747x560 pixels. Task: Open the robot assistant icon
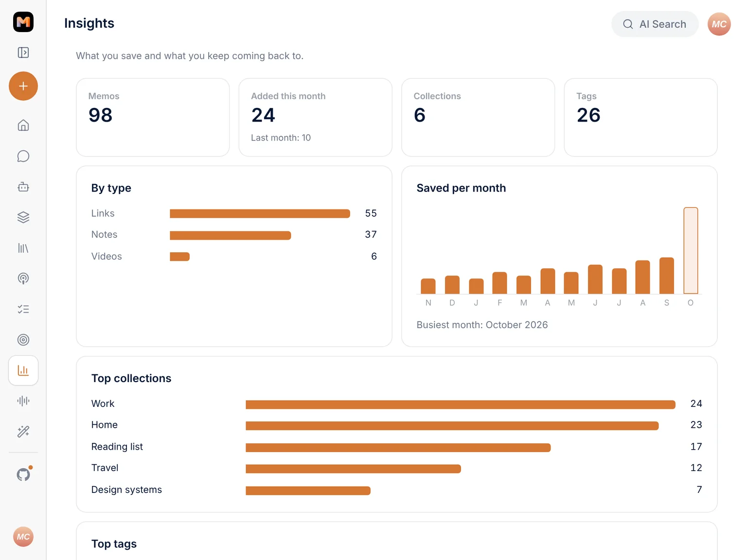pyautogui.click(x=23, y=187)
